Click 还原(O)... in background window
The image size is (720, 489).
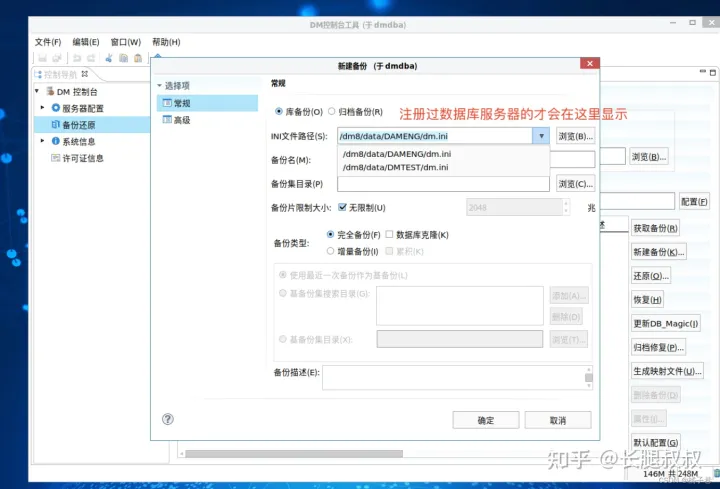point(651,276)
